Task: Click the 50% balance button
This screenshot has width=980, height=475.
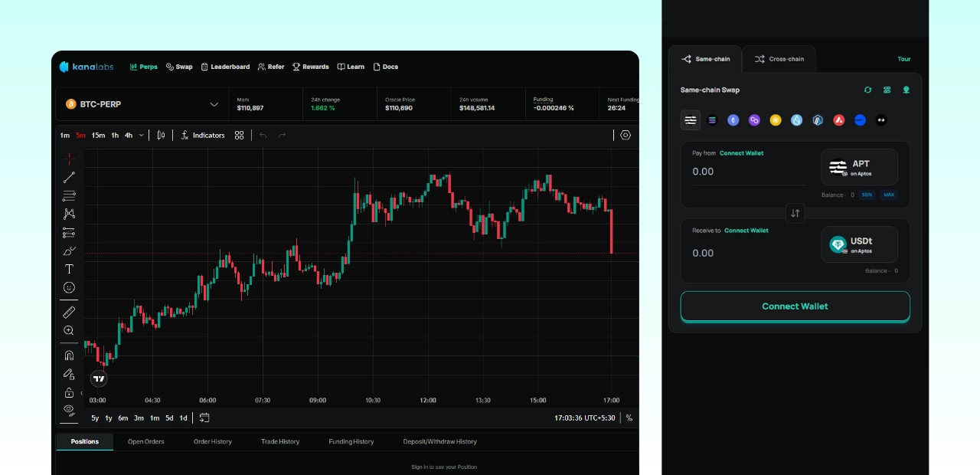Action: [867, 195]
